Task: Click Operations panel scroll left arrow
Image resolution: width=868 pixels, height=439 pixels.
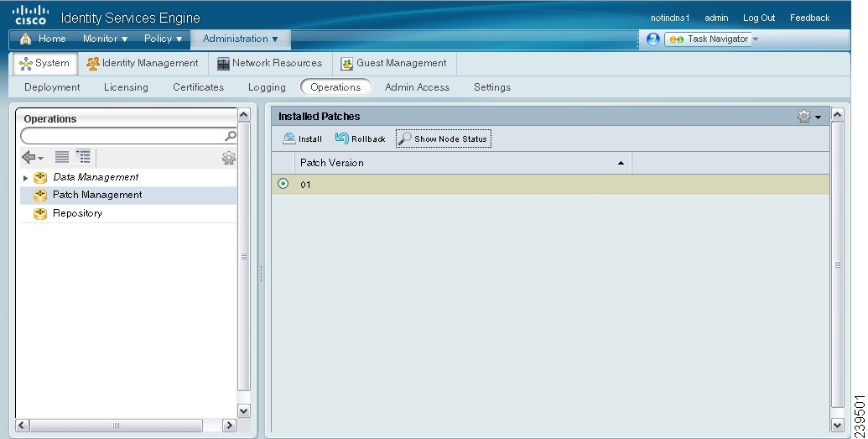Action: (22, 426)
